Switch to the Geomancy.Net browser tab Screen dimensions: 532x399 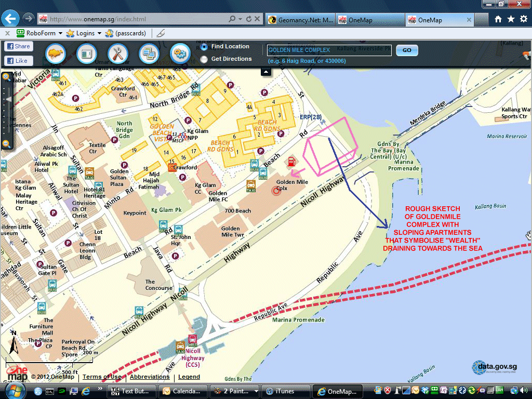click(300, 20)
